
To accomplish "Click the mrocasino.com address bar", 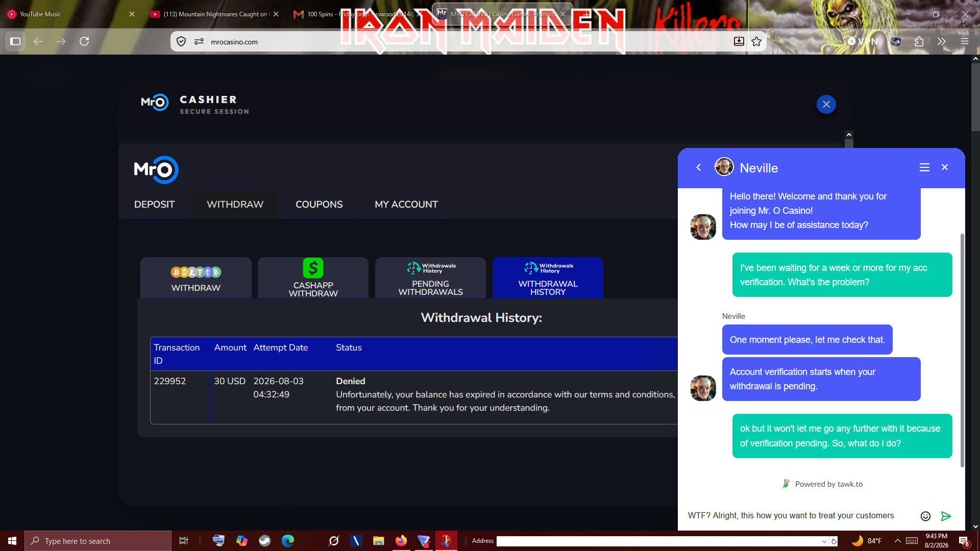I will coord(470,41).
